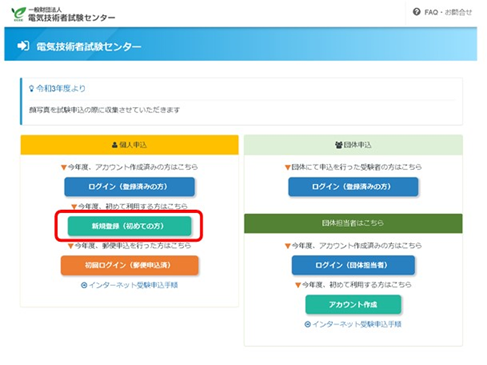Click the circle arrow icon under アカウント作成
This screenshot has width=487, height=365.
pos(308,324)
